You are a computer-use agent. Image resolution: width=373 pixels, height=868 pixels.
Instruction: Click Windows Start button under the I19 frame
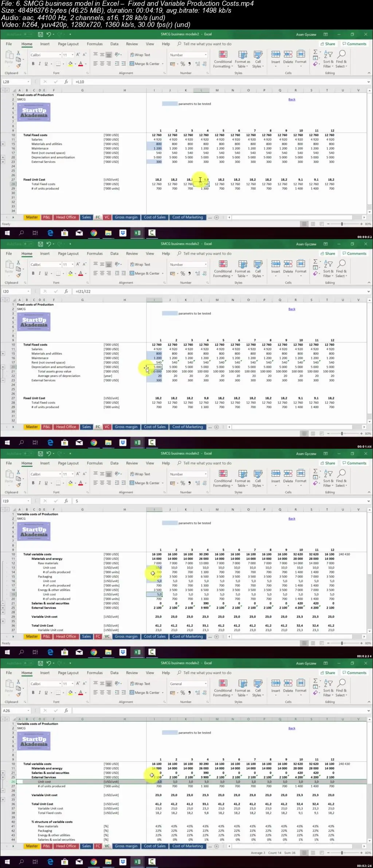coord(7,652)
